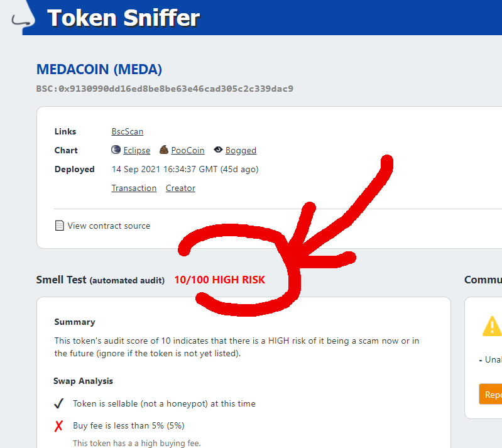Open the Token Sniffer header title
Screen dimensions: 502x448
click(x=124, y=18)
